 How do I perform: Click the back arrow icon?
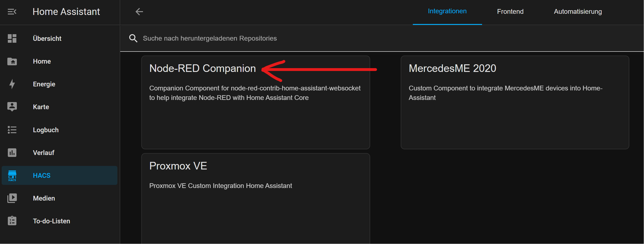pos(139,12)
